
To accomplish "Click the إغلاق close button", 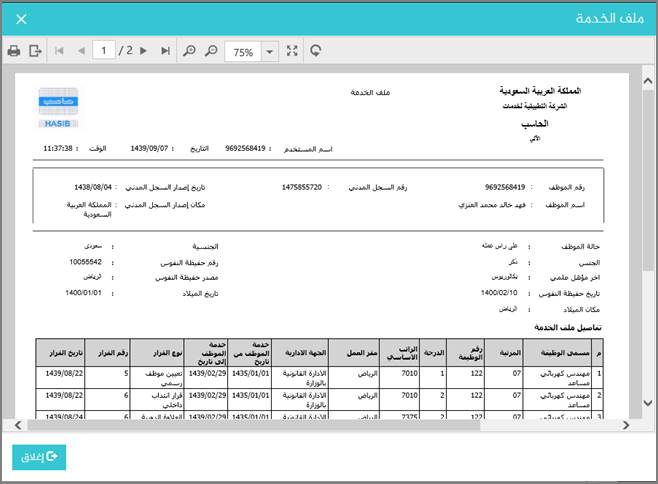I will click(x=39, y=457).
